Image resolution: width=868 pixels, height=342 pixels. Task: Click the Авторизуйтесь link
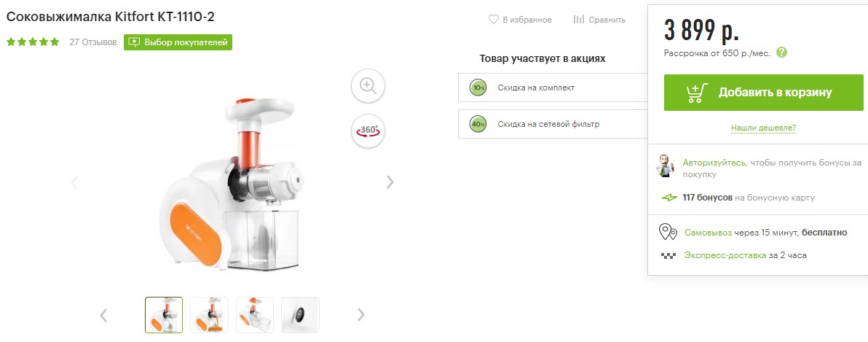714,163
